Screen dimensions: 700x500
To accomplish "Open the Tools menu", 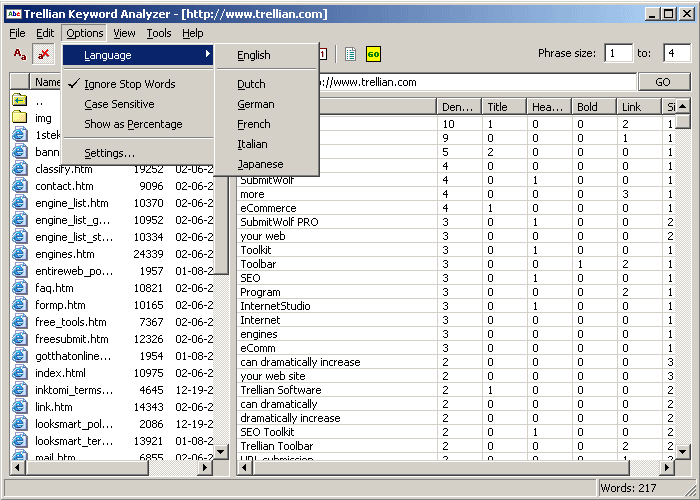I will [x=159, y=33].
